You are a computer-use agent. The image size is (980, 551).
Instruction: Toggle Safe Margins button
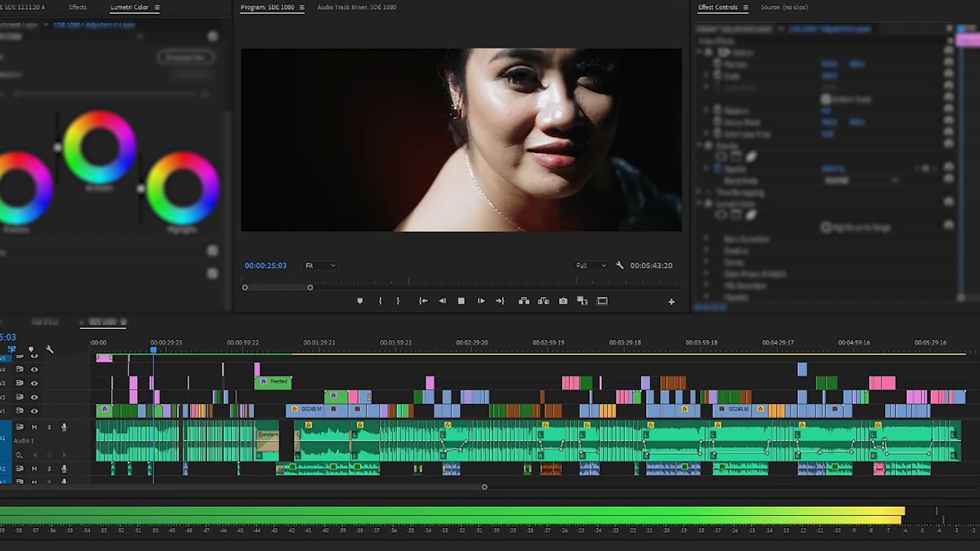[603, 301]
